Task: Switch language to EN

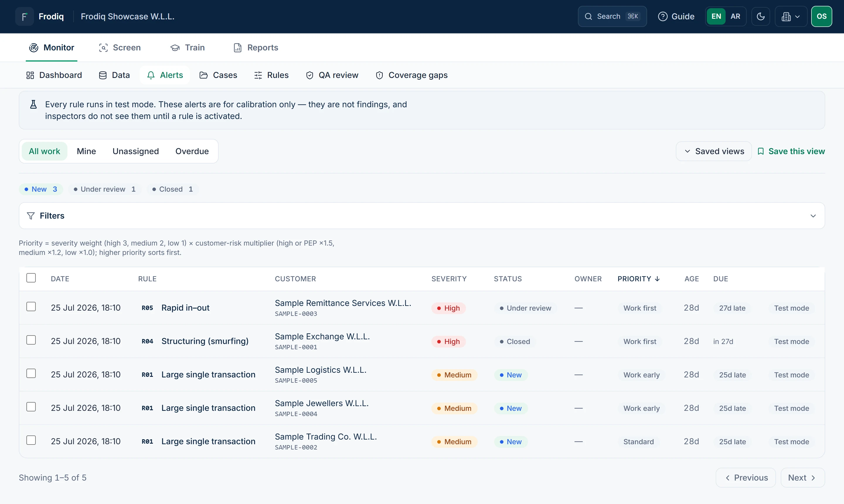Action: [716, 16]
